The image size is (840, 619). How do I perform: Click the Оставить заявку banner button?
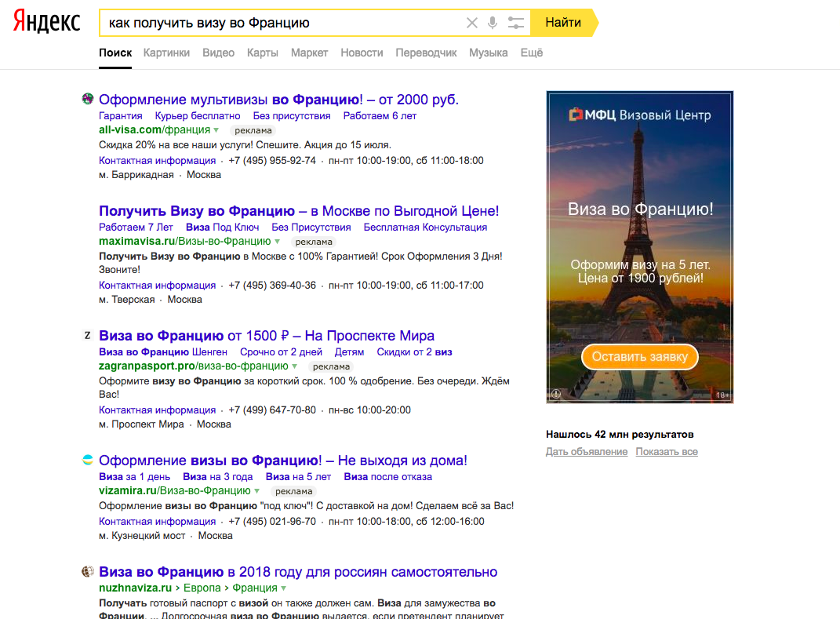640,357
